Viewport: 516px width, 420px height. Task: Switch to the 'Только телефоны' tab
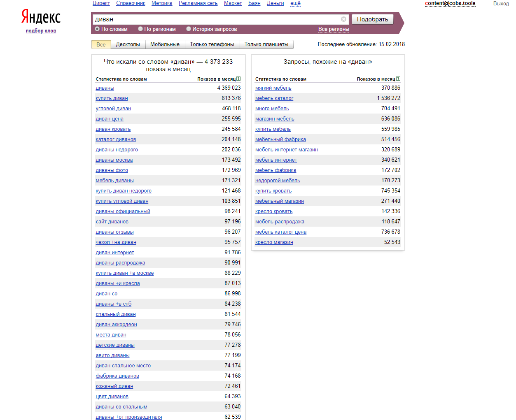pyautogui.click(x=212, y=44)
